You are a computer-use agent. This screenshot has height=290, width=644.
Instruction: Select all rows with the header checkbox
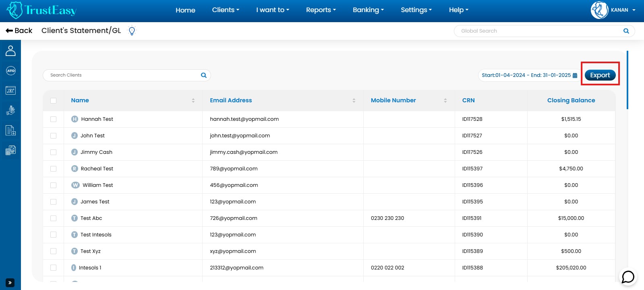[x=54, y=101]
